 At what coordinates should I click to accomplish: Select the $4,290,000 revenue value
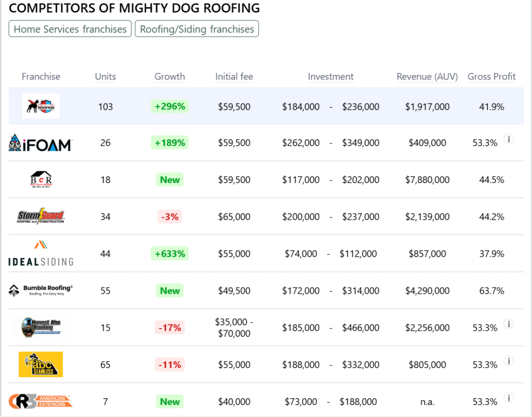tap(427, 291)
